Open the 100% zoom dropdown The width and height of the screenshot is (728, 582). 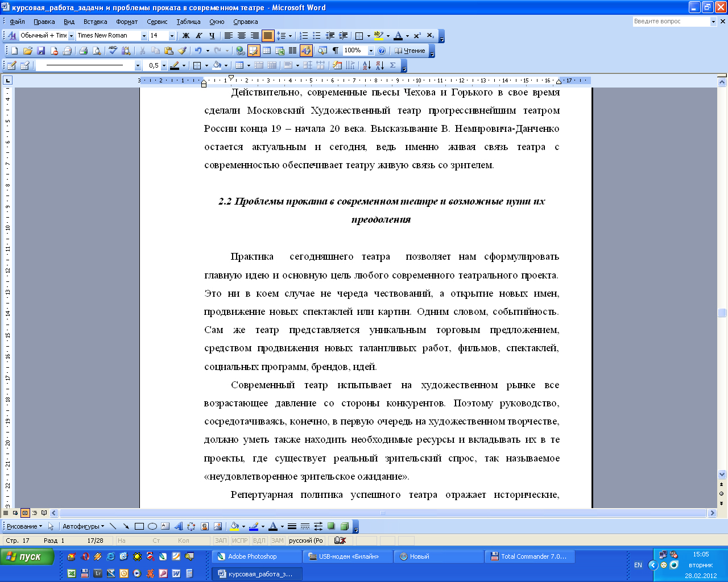(371, 51)
